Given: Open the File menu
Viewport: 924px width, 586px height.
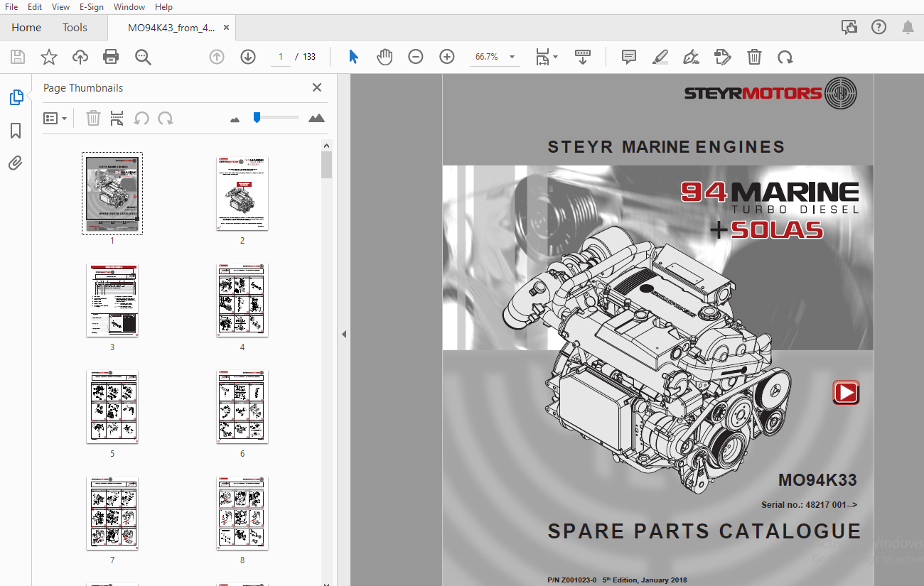Looking at the screenshot, I should pyautogui.click(x=11, y=7).
